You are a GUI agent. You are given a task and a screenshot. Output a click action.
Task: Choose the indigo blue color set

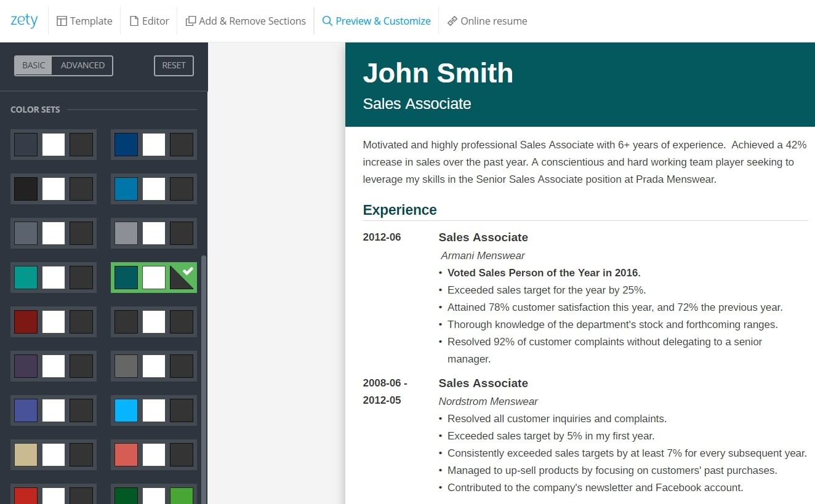tap(54, 410)
